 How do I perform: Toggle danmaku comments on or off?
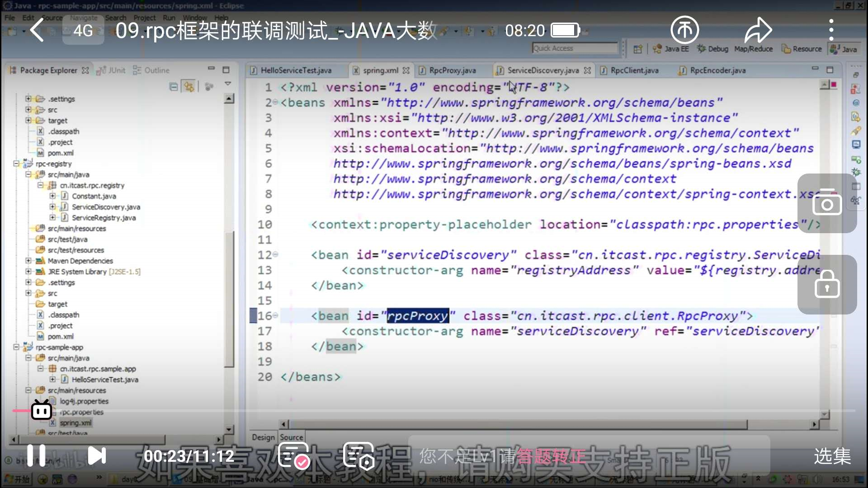(x=294, y=455)
